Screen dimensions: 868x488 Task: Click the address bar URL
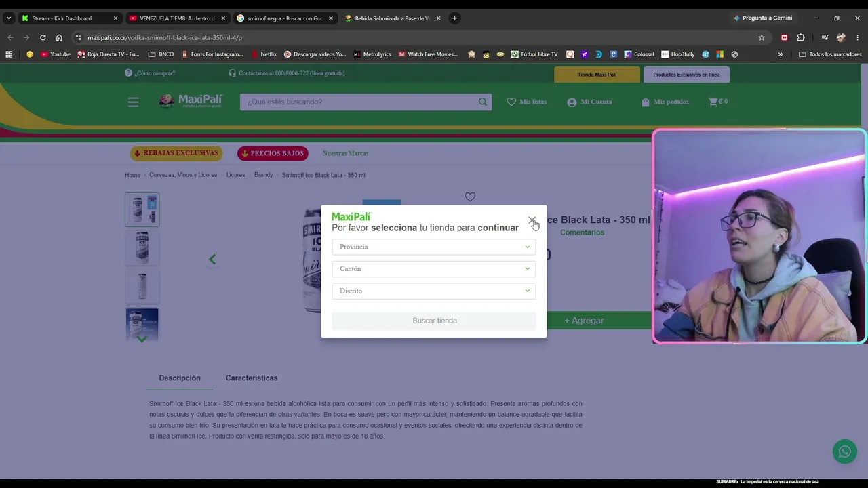(165, 38)
